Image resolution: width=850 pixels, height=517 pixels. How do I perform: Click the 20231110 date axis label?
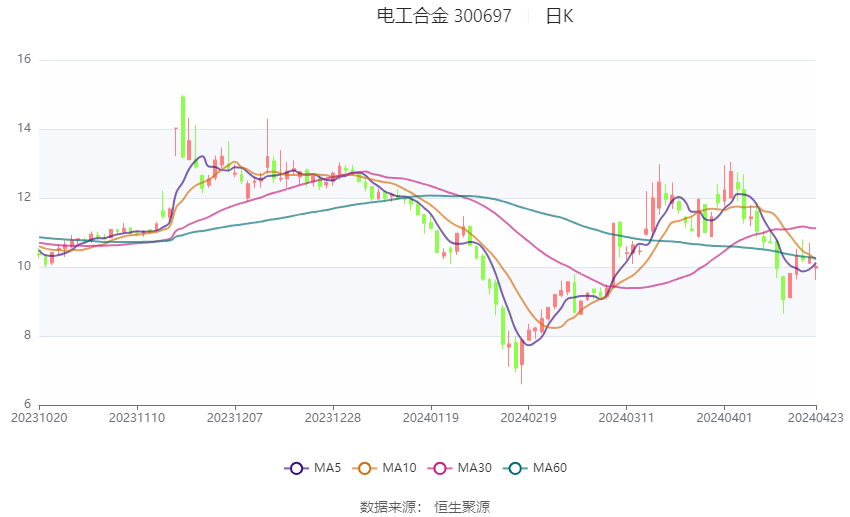click(x=137, y=418)
